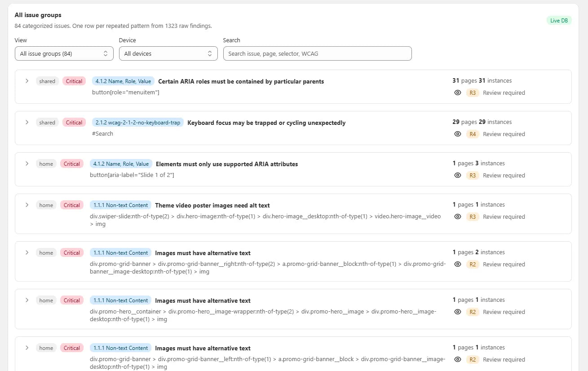The image size is (588, 371).
Task: Click the Search issue input field
Action: 318,53
